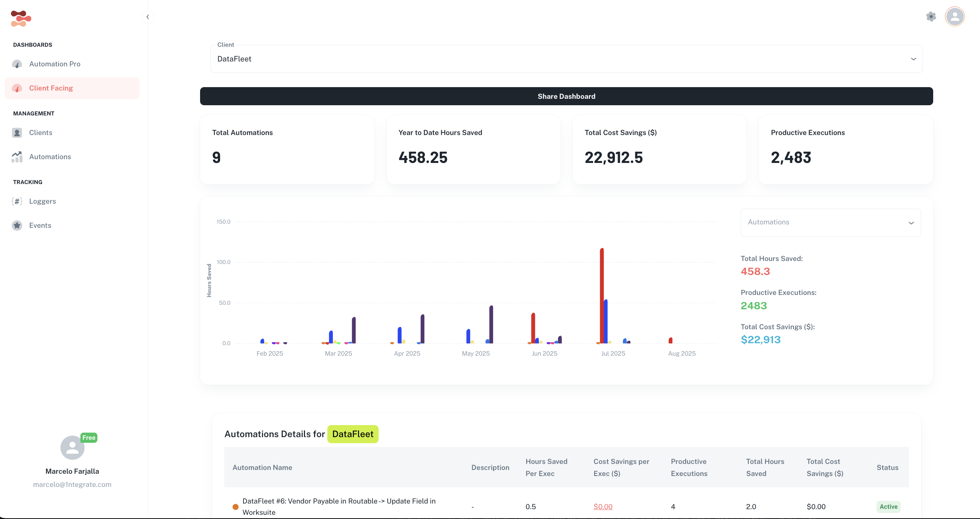Go to Client Facing dashboard
This screenshot has width=980, height=519.
pyautogui.click(x=72, y=88)
